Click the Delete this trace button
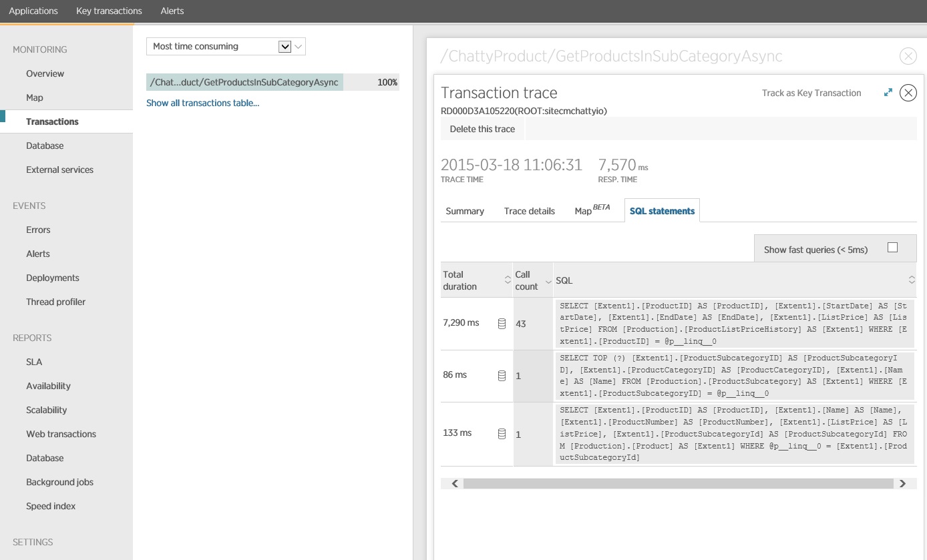The height and width of the screenshot is (560, 927). 482,129
